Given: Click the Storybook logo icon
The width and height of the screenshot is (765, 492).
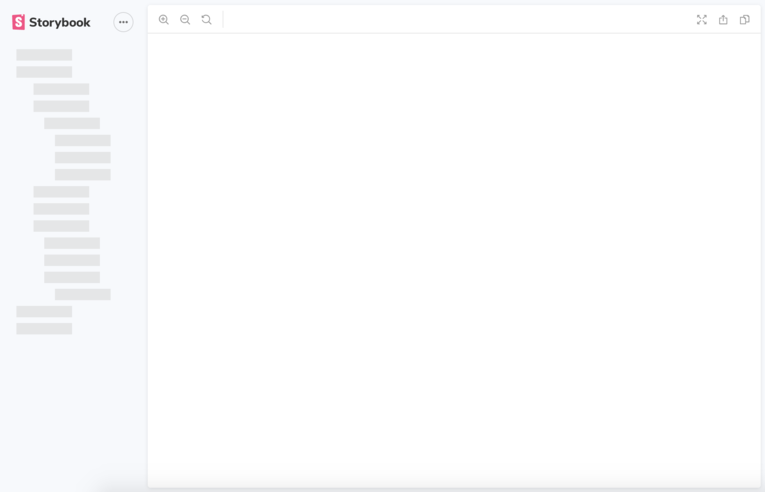Looking at the screenshot, I should point(18,22).
